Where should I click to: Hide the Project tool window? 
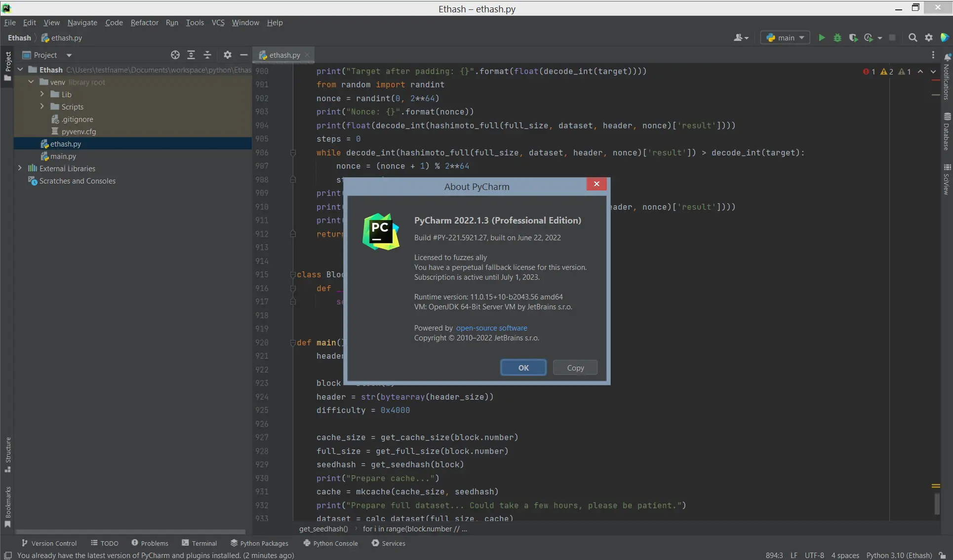pos(243,55)
